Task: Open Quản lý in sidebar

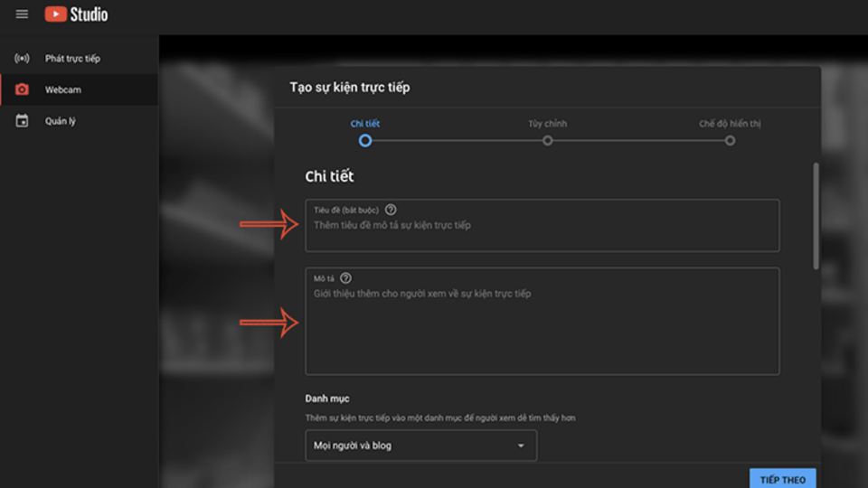Action: (x=80, y=120)
